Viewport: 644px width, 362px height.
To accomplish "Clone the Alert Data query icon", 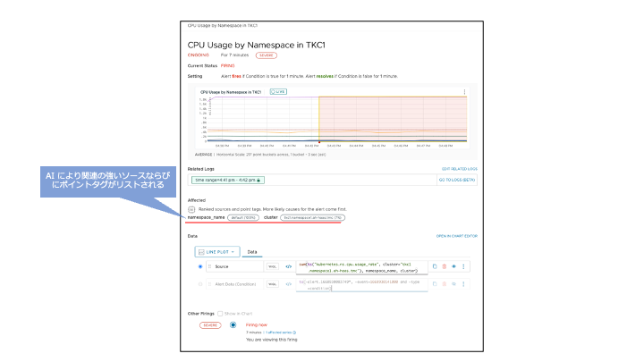I will [435, 284].
